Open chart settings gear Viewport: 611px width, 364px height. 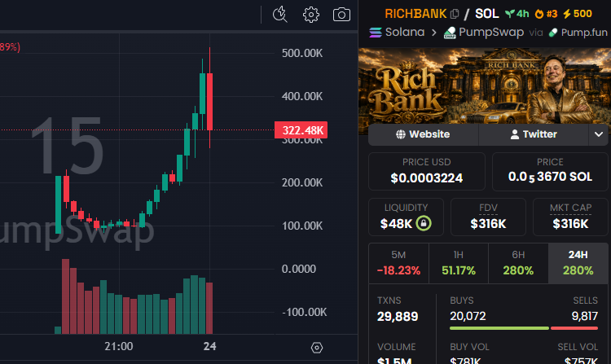(311, 15)
